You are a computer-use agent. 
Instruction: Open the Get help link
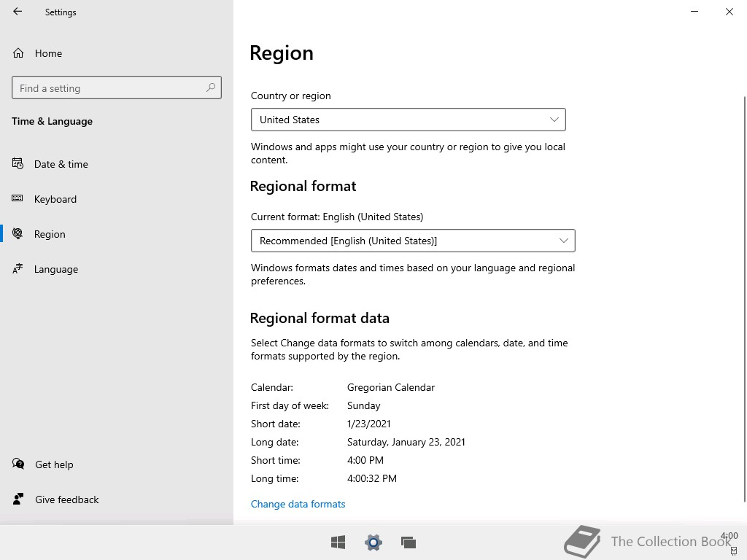point(54,464)
